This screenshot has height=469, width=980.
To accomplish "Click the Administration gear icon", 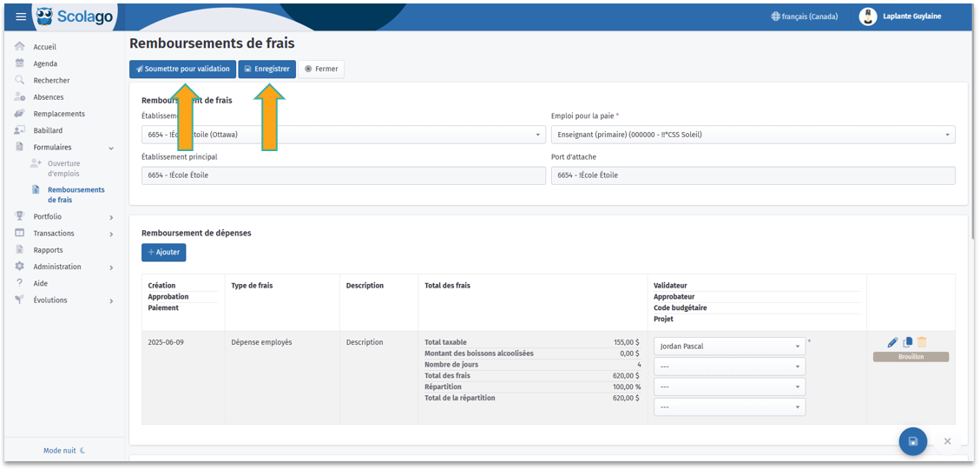I will coord(19,267).
